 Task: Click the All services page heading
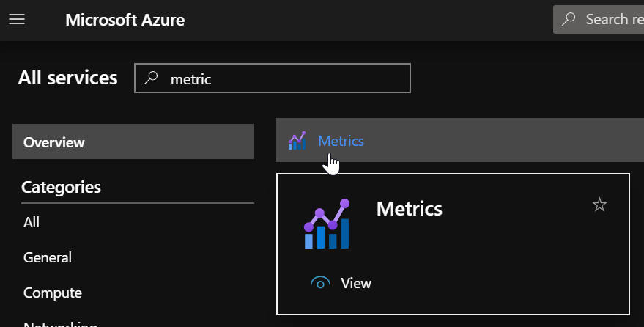tap(67, 78)
